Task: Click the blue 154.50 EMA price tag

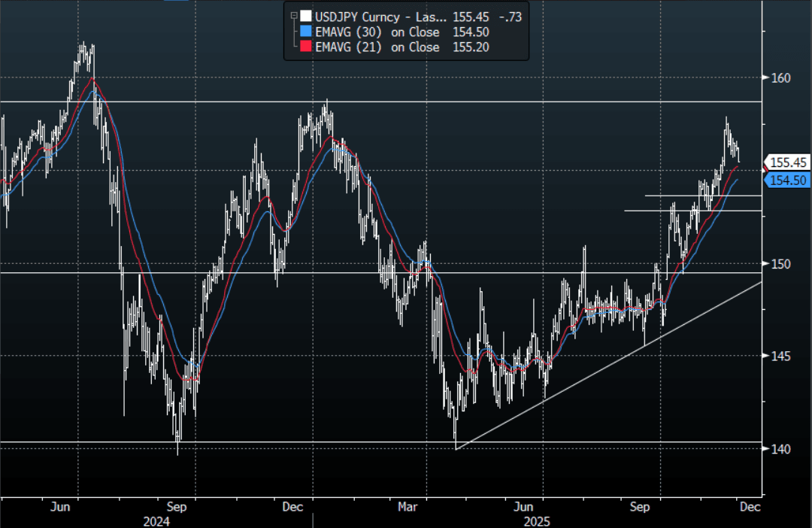Action: [x=788, y=180]
